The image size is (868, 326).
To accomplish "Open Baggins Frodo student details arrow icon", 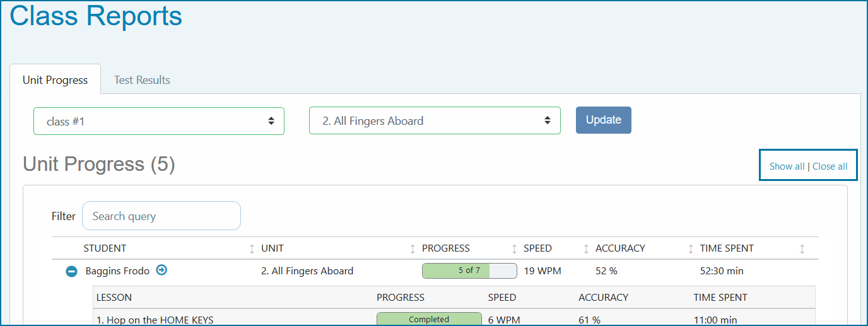I will 161,271.
